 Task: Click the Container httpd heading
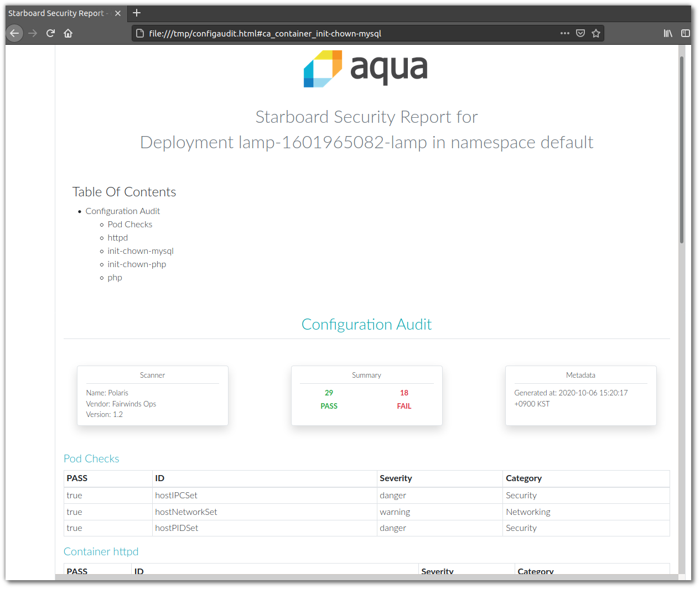pos(101,551)
